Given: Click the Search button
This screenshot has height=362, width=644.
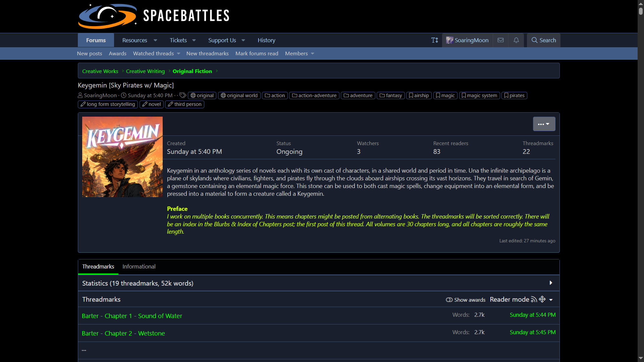Looking at the screenshot, I should tap(543, 40).
